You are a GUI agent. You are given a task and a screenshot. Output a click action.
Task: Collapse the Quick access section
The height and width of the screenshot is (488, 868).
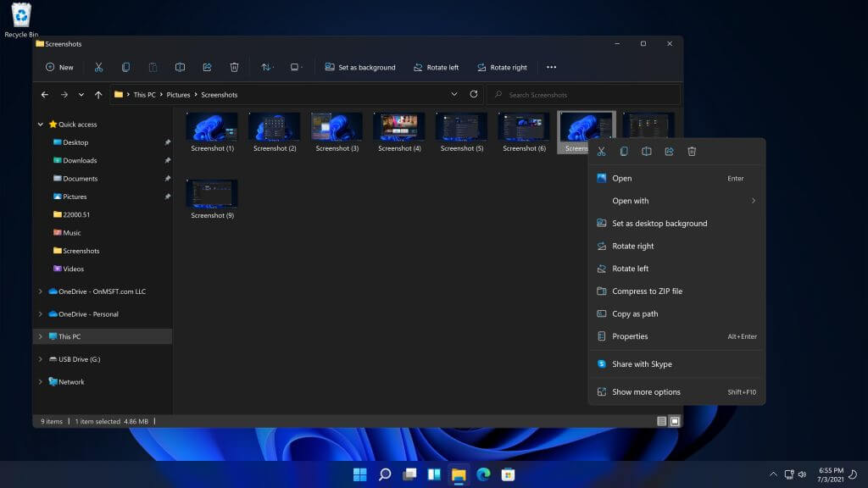coord(41,125)
